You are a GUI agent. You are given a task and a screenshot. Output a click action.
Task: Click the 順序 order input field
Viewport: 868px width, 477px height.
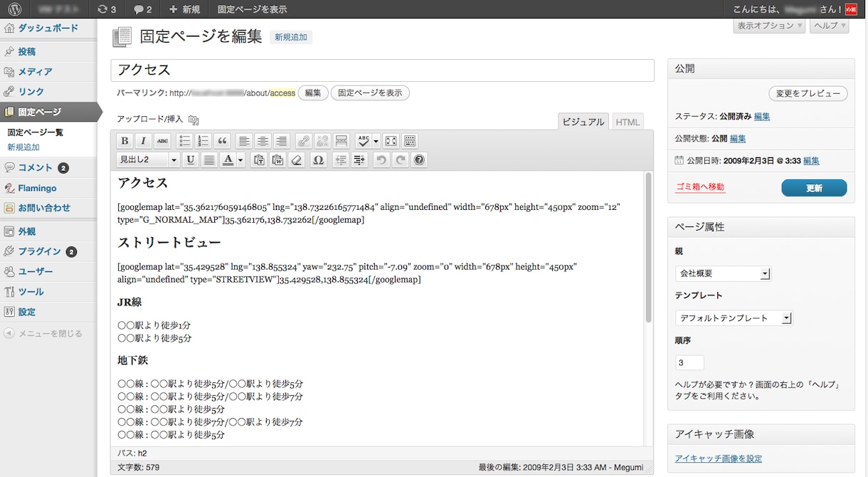tap(689, 362)
